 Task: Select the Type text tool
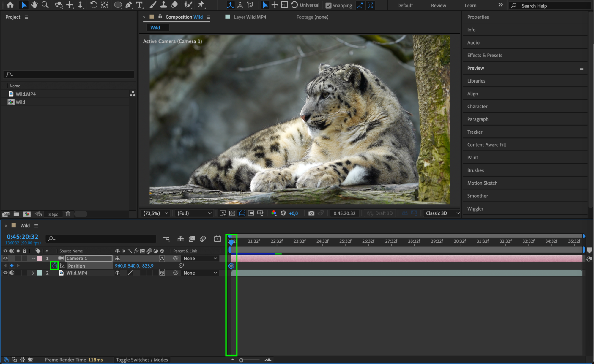[x=139, y=5]
